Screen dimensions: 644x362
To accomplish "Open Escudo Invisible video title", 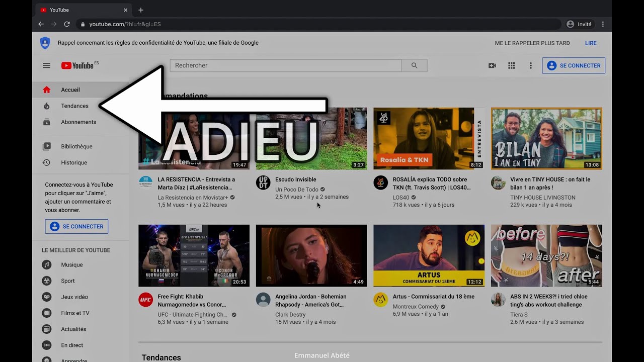I will (x=296, y=179).
